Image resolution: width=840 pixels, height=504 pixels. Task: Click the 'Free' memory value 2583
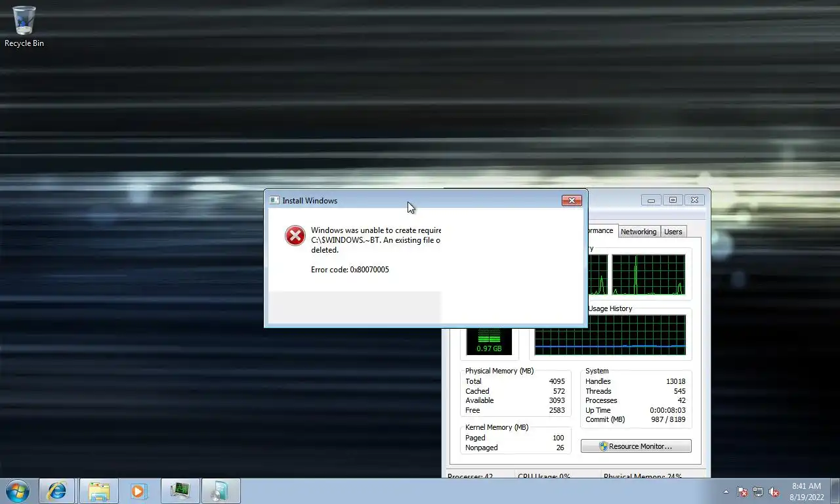[x=556, y=410]
